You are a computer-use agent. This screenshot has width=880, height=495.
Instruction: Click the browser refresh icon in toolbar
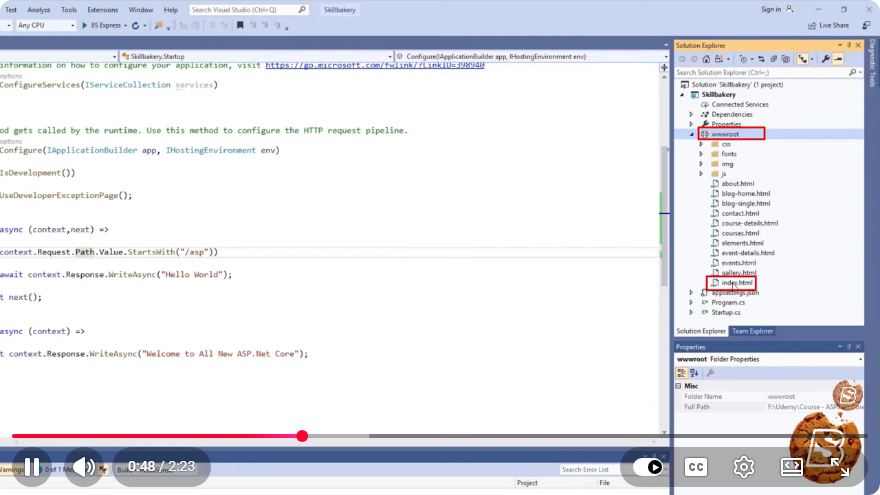point(135,25)
